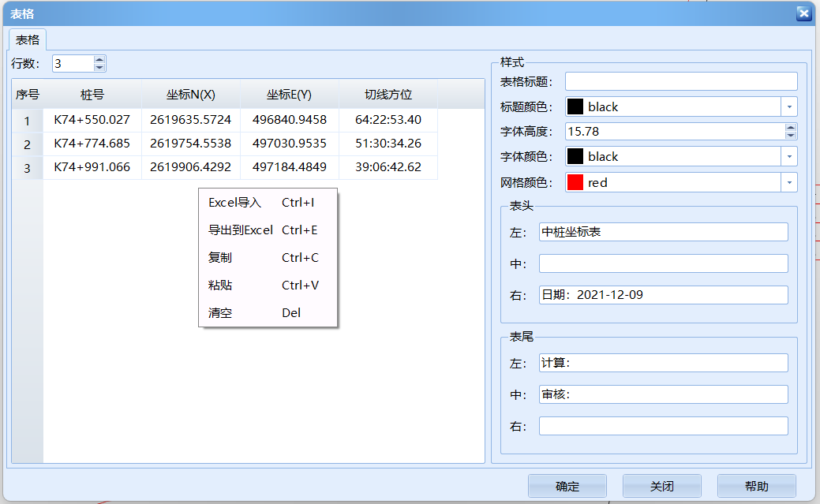Increase 字体高度 with the spinner arrow
Screen dimensions: 820x504
[792, 127]
